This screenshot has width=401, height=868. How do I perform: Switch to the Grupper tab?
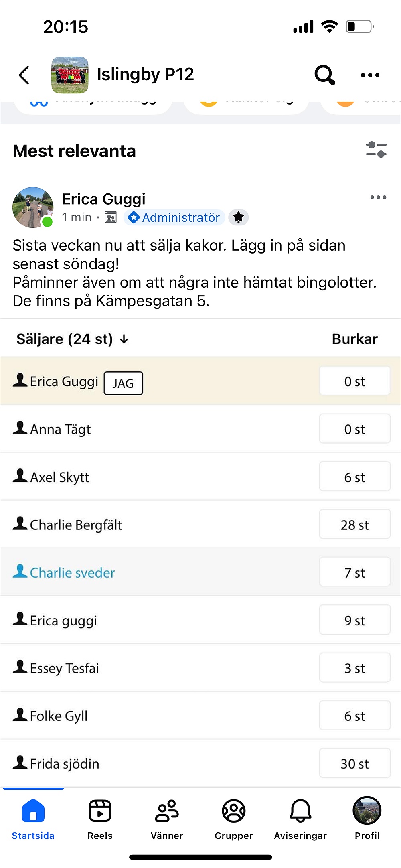point(234,818)
